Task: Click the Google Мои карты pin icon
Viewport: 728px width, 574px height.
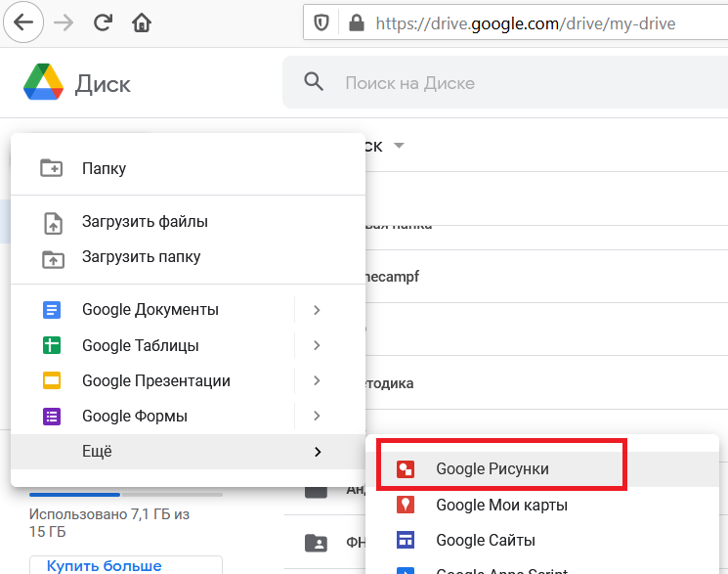Action: pyautogui.click(x=406, y=505)
